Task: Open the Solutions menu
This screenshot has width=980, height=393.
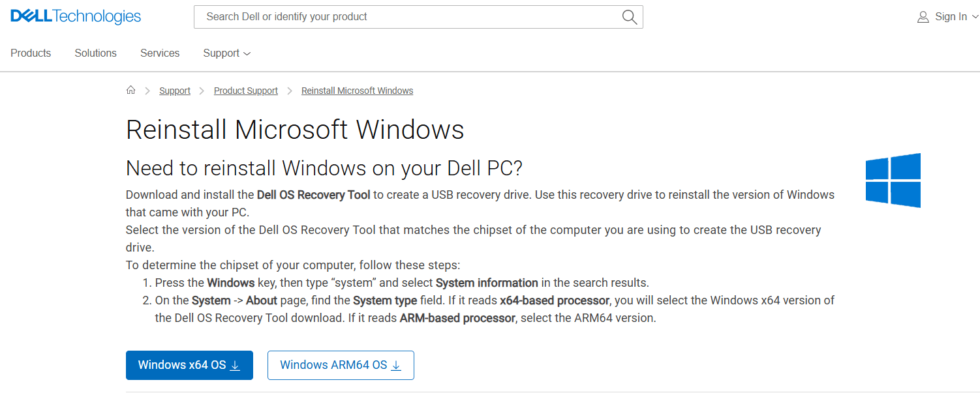Action: tap(95, 53)
